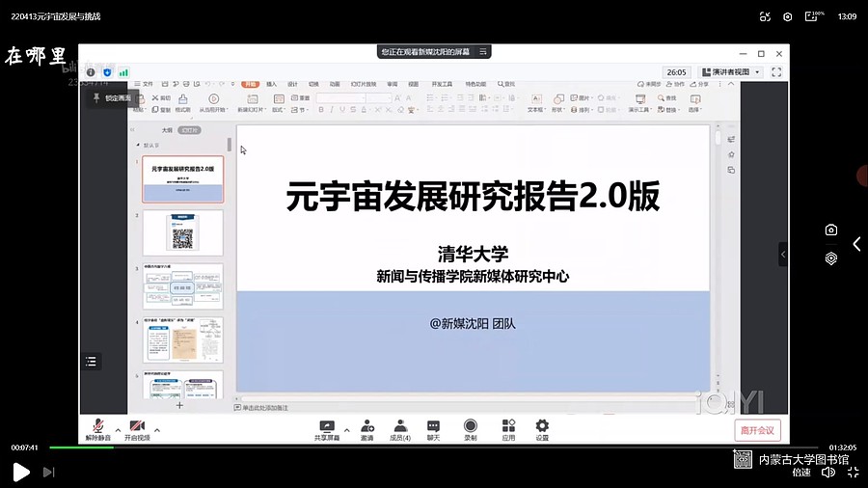Open the 应用 apps menu
Screen dimensions: 868x488
click(x=508, y=430)
